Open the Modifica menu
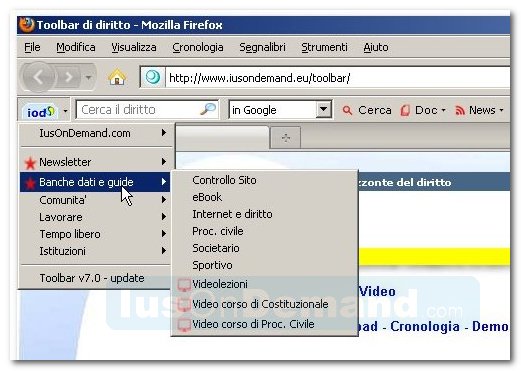521x371 pixels. coord(76,47)
